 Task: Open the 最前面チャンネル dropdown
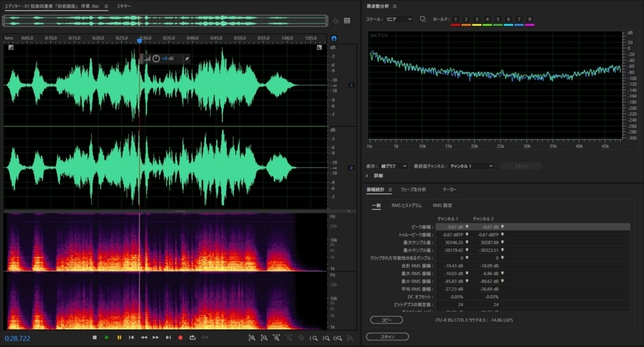[x=471, y=166]
